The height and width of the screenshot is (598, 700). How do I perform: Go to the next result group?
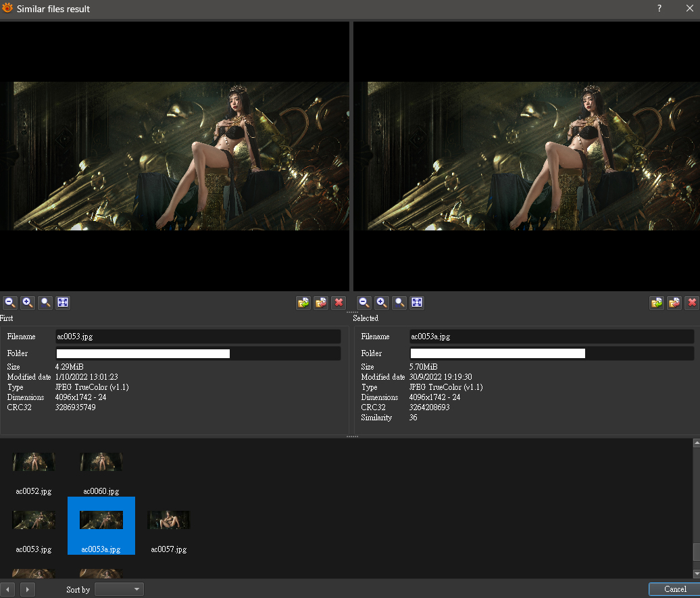click(x=26, y=589)
